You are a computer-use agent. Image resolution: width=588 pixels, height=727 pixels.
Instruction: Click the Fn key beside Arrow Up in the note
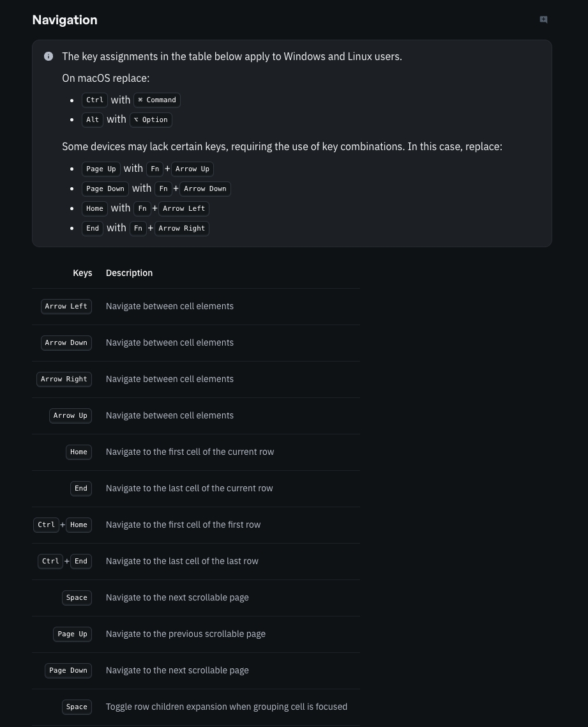155,169
